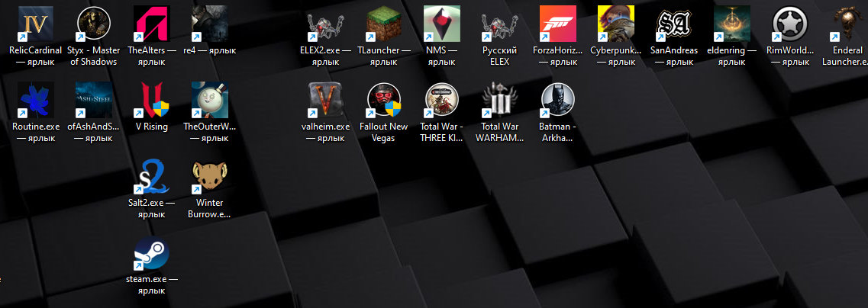Click the "Русский ELEX" label text
The height and width of the screenshot is (308, 868).
click(499, 56)
